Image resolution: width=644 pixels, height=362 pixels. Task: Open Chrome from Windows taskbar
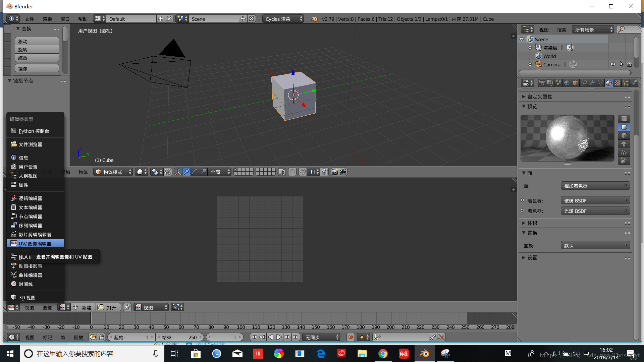pyautogui.click(x=383, y=354)
